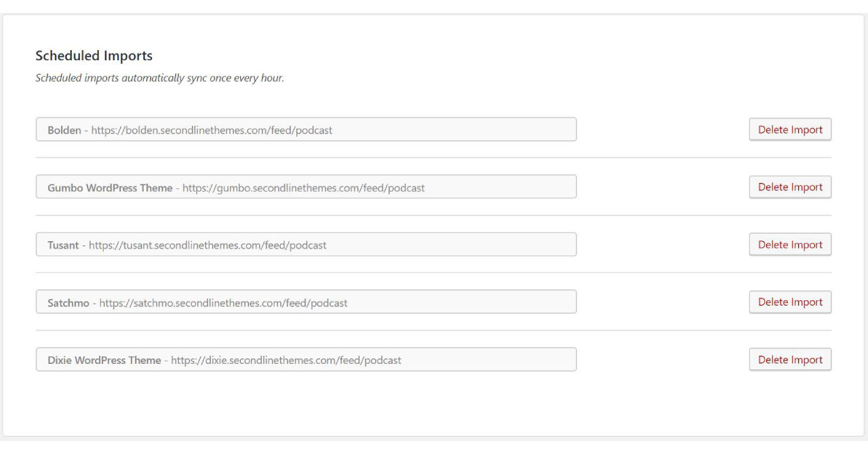Click the bold Tusant feed name
This screenshot has width=868, height=454.
(63, 245)
